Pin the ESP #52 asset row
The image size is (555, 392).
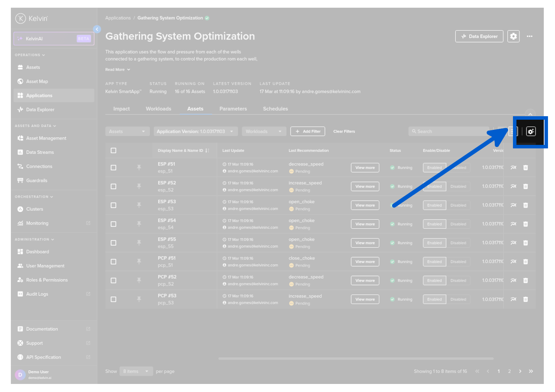pos(139,186)
